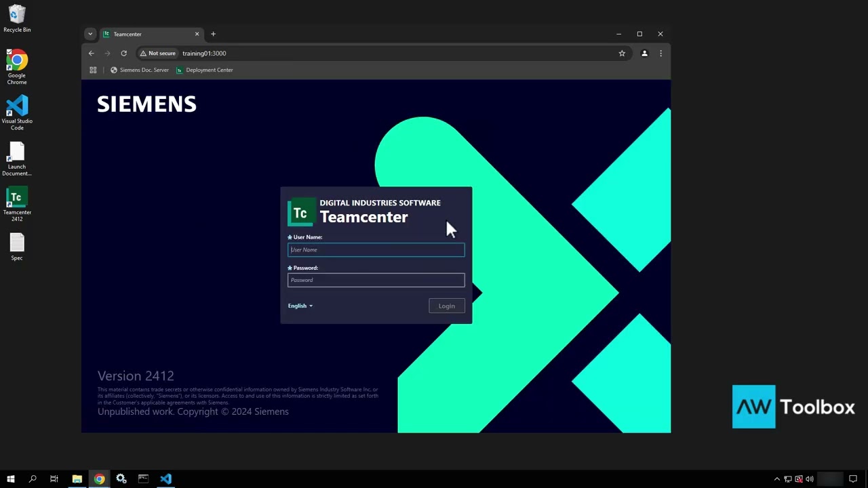Open a new browser tab

tap(213, 34)
